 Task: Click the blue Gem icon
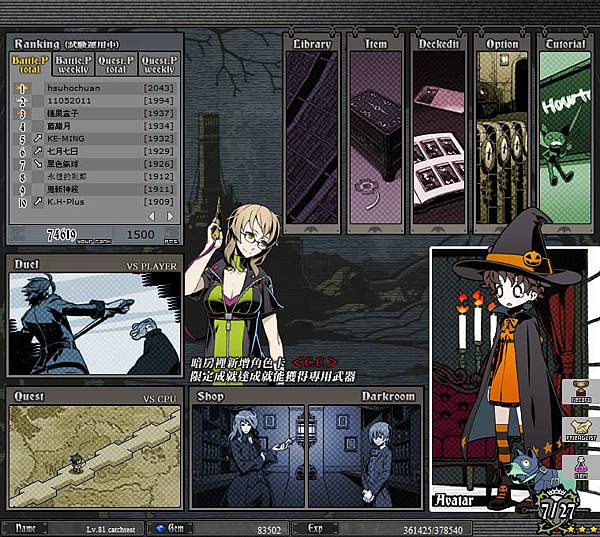161,528
